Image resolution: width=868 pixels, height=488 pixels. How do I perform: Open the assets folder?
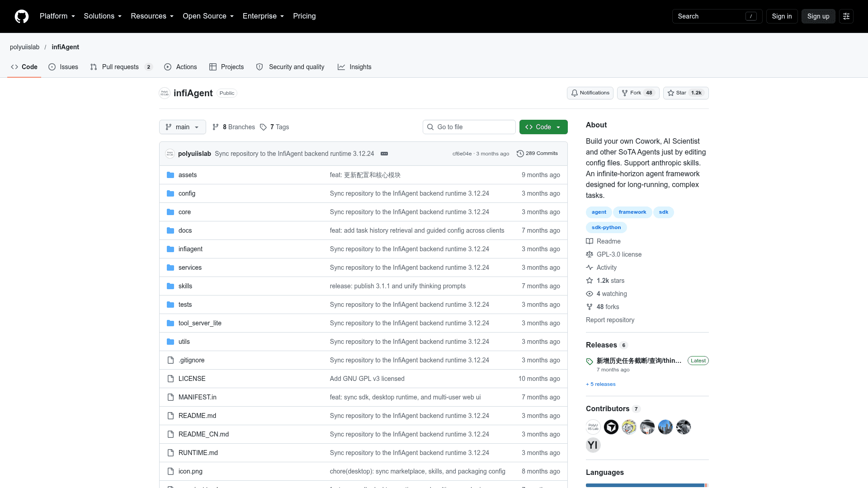coord(187,175)
